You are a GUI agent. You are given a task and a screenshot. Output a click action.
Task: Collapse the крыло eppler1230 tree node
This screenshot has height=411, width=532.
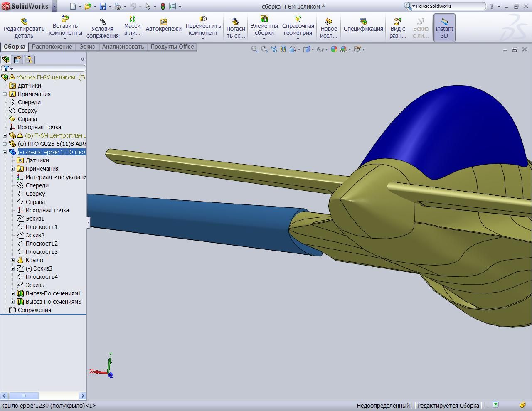5,152
